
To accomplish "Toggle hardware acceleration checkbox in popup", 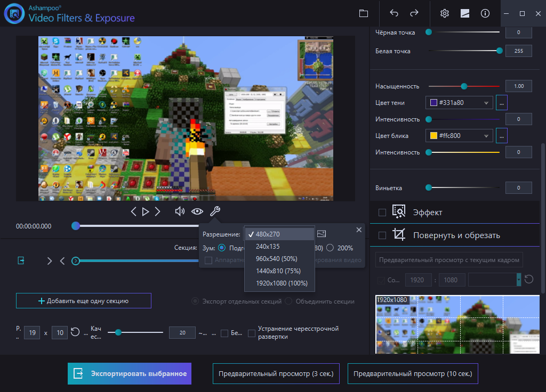I will tap(208, 260).
